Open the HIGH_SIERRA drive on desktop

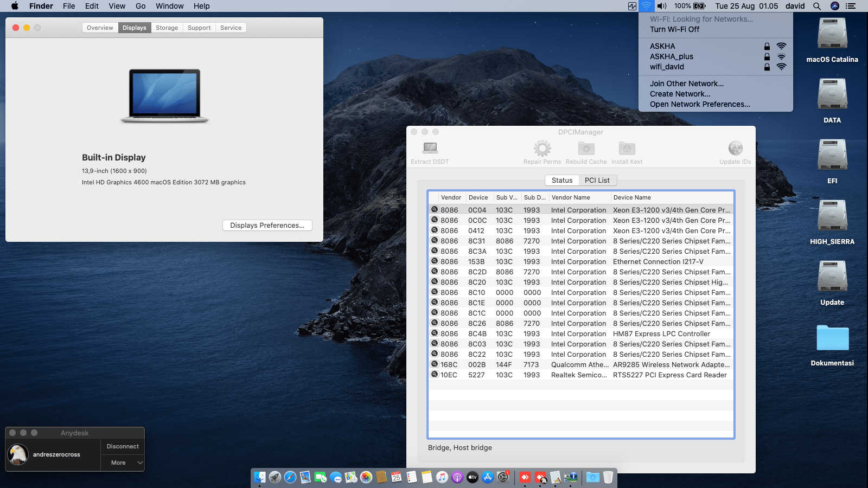click(x=832, y=216)
